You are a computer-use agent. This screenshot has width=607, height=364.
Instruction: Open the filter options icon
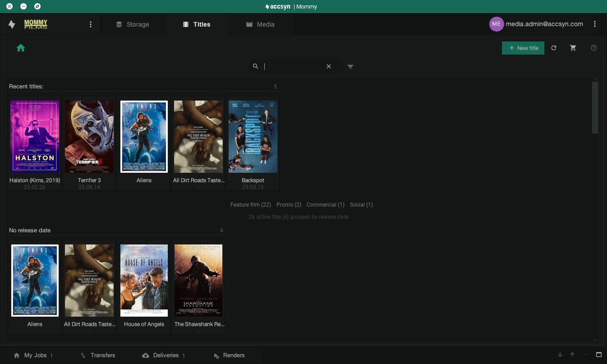(350, 67)
